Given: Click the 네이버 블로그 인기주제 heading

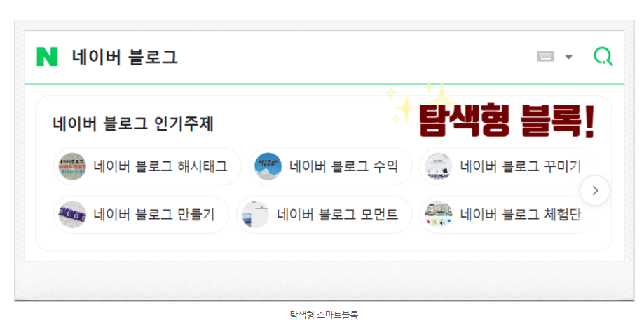Looking at the screenshot, I should (133, 123).
